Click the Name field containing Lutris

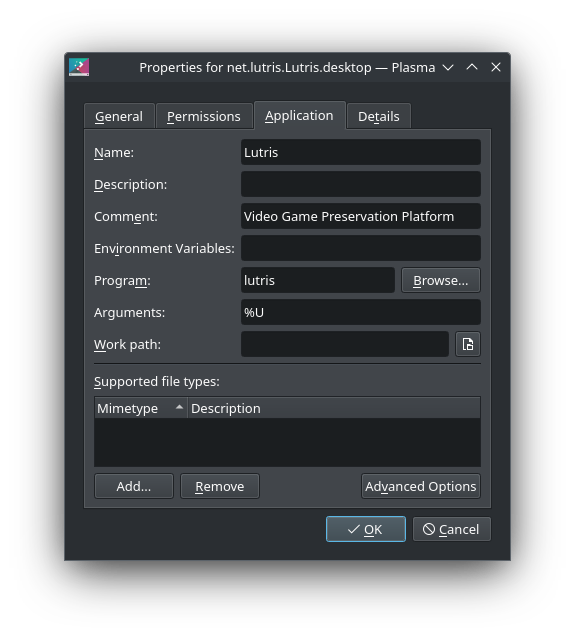point(361,152)
